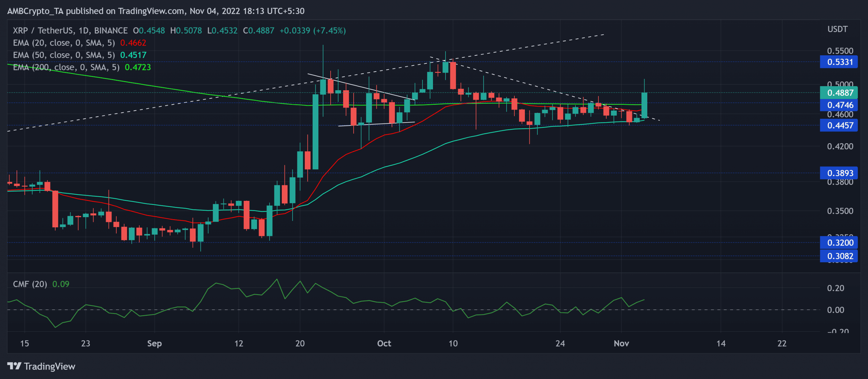The height and width of the screenshot is (379, 868).
Task: Click the 0.3082 price level label
Action: [839, 256]
